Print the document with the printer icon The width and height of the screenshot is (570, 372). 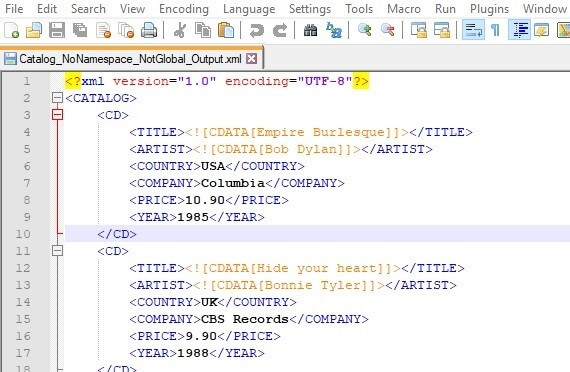tap(149, 30)
